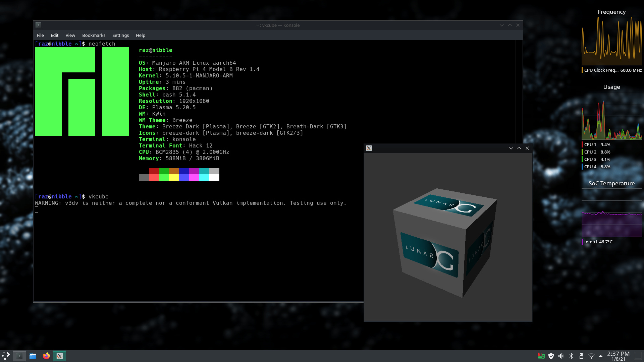Click the 'Resolution: 1920x1080' line
The height and width of the screenshot is (362, 644).
tap(174, 101)
